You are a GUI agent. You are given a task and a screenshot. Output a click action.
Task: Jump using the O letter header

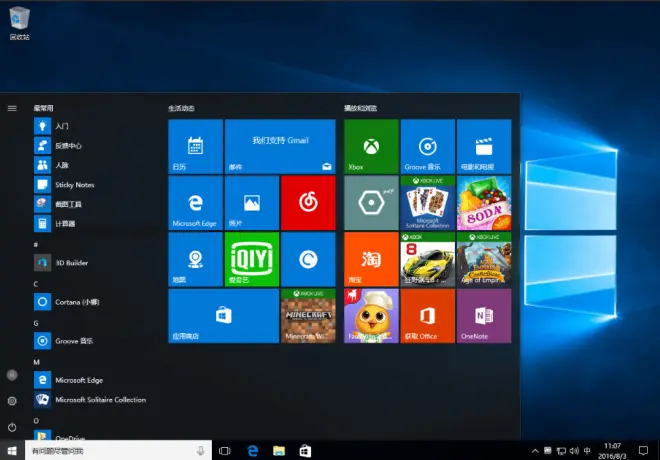tap(36, 420)
